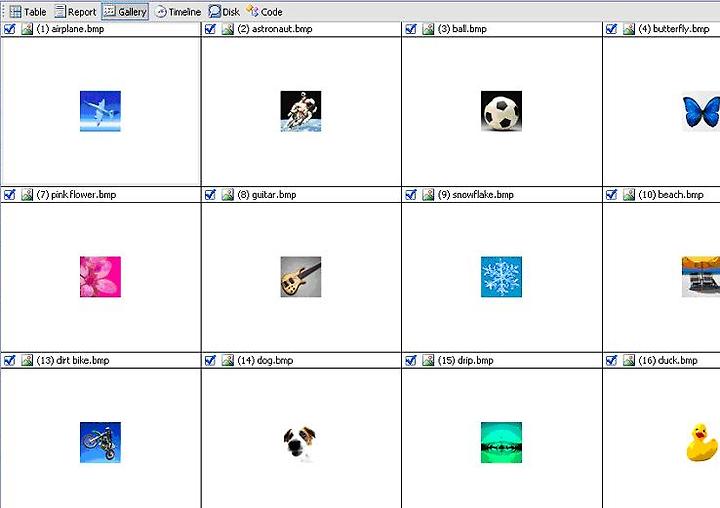Select the pink flower thumbnail
The image size is (720, 508).
coord(100,277)
